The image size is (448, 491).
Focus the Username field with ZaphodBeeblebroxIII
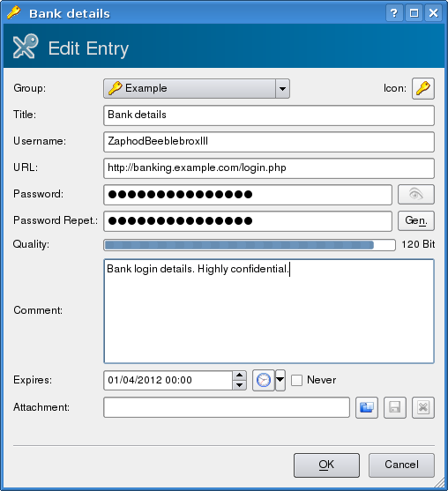(x=269, y=142)
